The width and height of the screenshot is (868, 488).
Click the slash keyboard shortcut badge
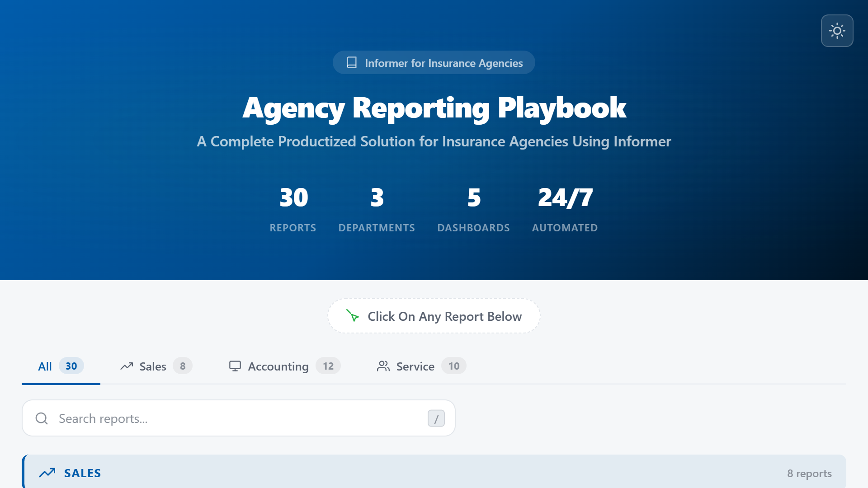[x=436, y=418]
